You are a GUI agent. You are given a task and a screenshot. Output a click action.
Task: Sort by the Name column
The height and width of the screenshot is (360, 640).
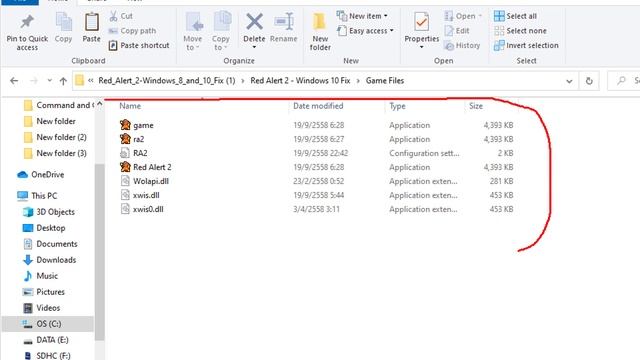click(130, 106)
